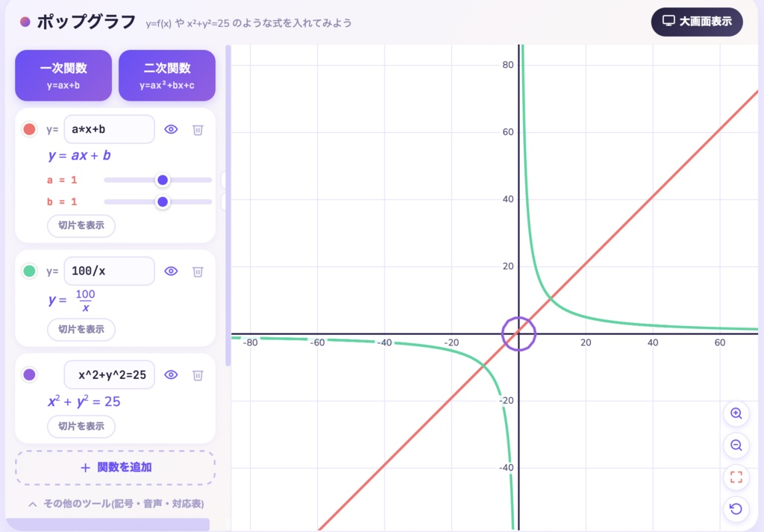Click the x-axis label 60

pos(720,342)
